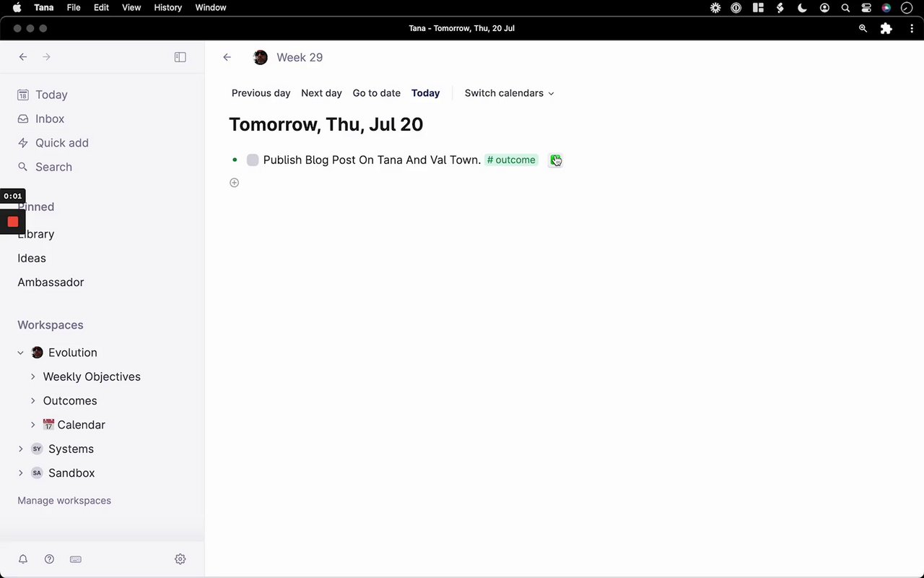Go to Previous day
Image resolution: width=924 pixels, height=578 pixels.
coord(261,93)
